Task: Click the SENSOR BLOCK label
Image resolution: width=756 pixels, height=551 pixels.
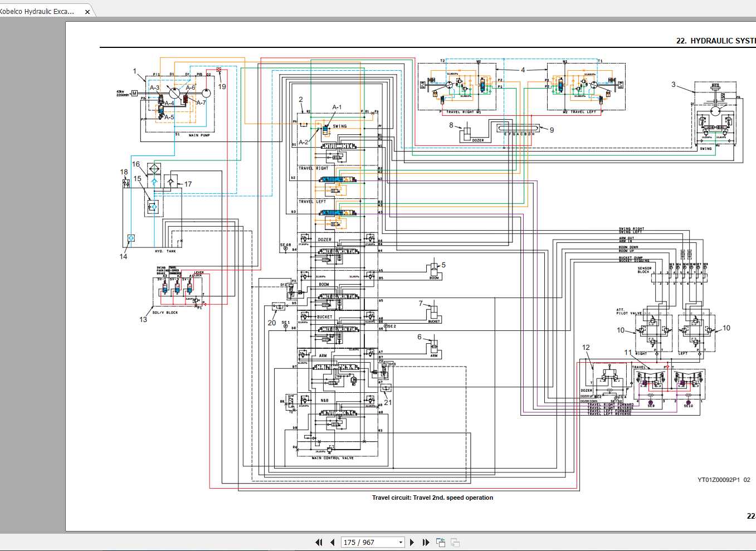Action: (x=644, y=270)
